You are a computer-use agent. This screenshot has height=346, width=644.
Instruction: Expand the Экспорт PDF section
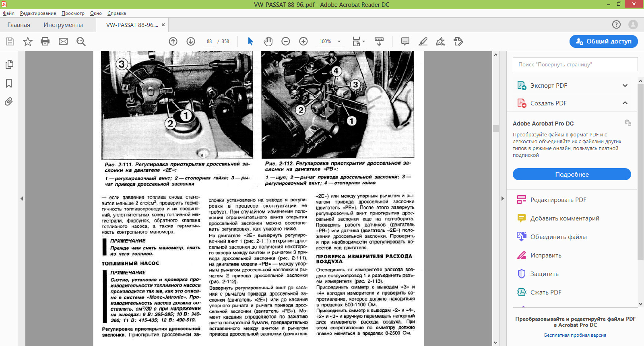625,86
